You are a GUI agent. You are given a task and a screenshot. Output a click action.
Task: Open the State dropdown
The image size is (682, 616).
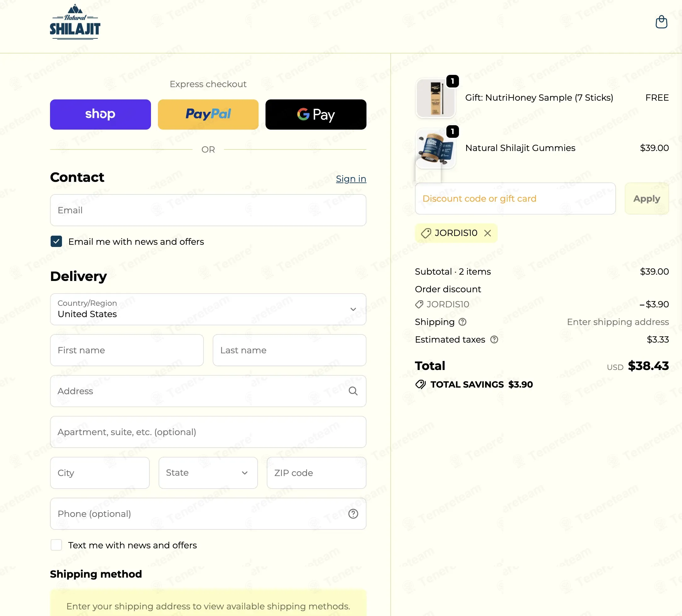(208, 473)
